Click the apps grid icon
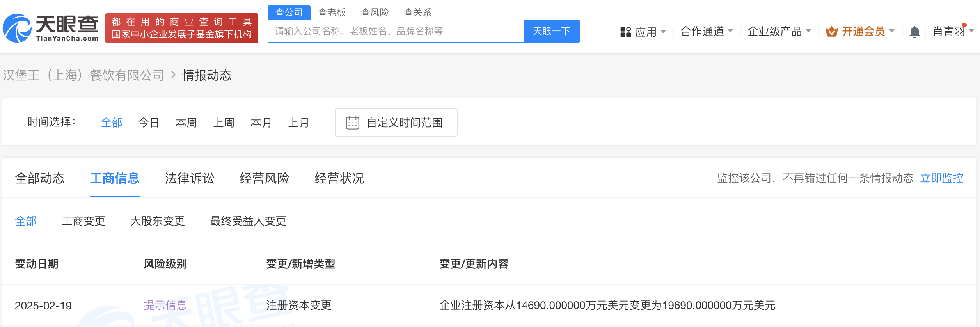Viewport: 980px width, 327px height. click(x=625, y=32)
